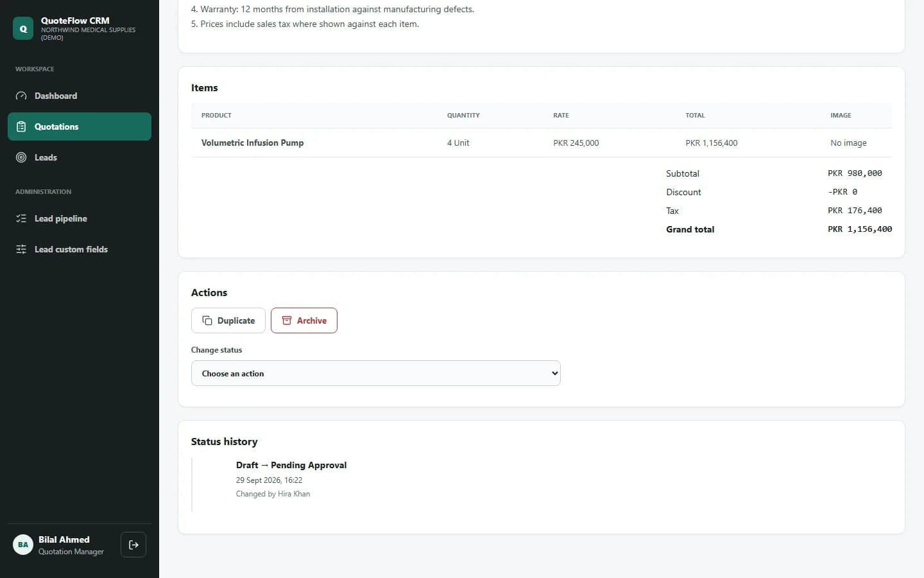Archive this quotation

click(304, 320)
